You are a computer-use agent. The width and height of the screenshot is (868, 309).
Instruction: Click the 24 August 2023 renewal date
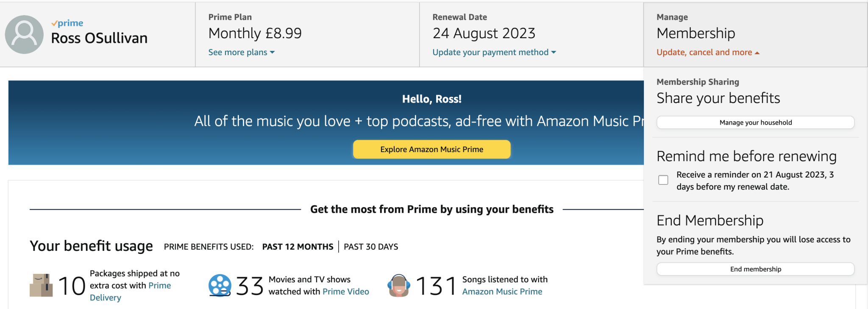pos(484,33)
